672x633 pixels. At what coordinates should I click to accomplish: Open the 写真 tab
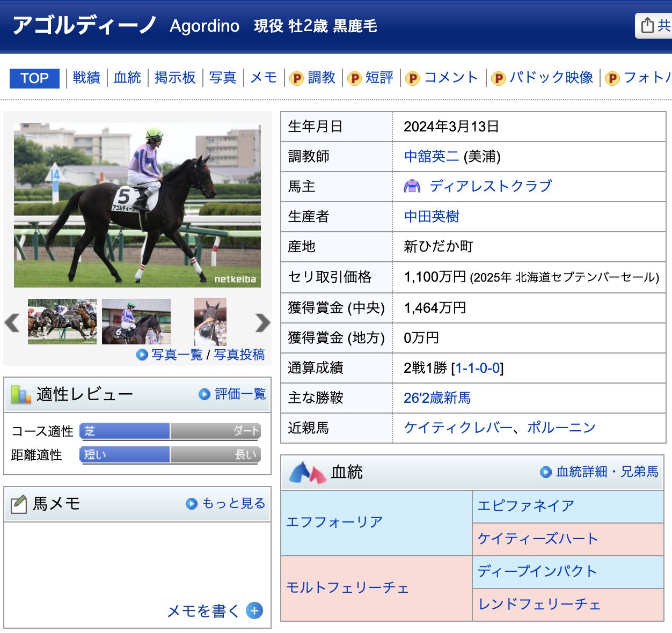[x=223, y=78]
